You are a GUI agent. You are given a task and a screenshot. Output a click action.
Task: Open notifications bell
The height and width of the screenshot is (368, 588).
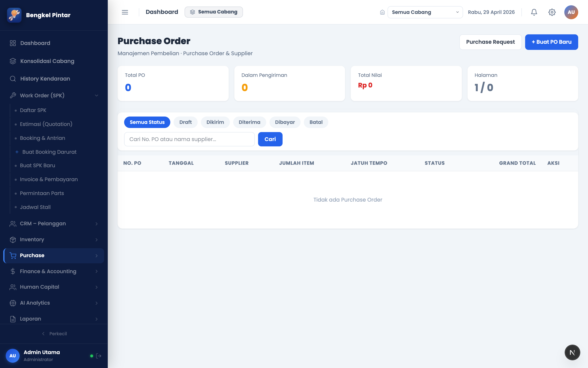(x=534, y=12)
